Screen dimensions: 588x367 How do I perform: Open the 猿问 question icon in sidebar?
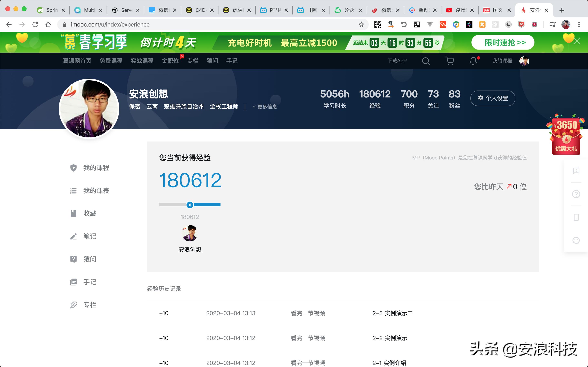pyautogui.click(x=73, y=259)
